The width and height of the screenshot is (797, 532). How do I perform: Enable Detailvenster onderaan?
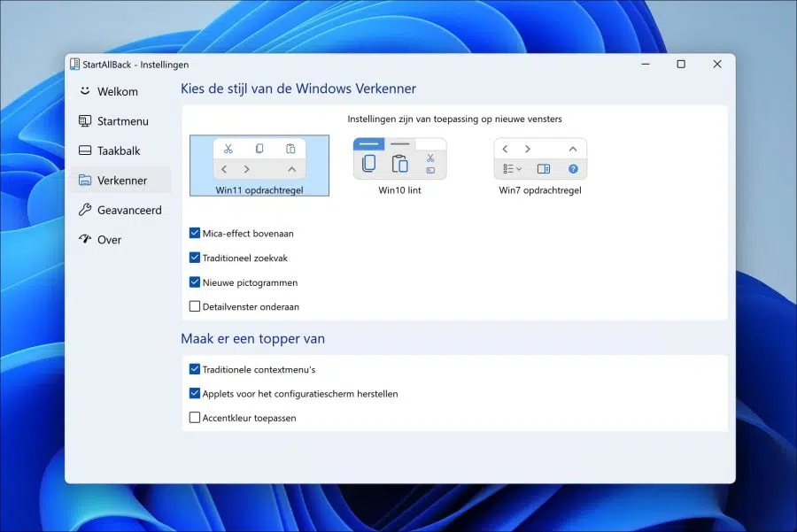tap(195, 306)
